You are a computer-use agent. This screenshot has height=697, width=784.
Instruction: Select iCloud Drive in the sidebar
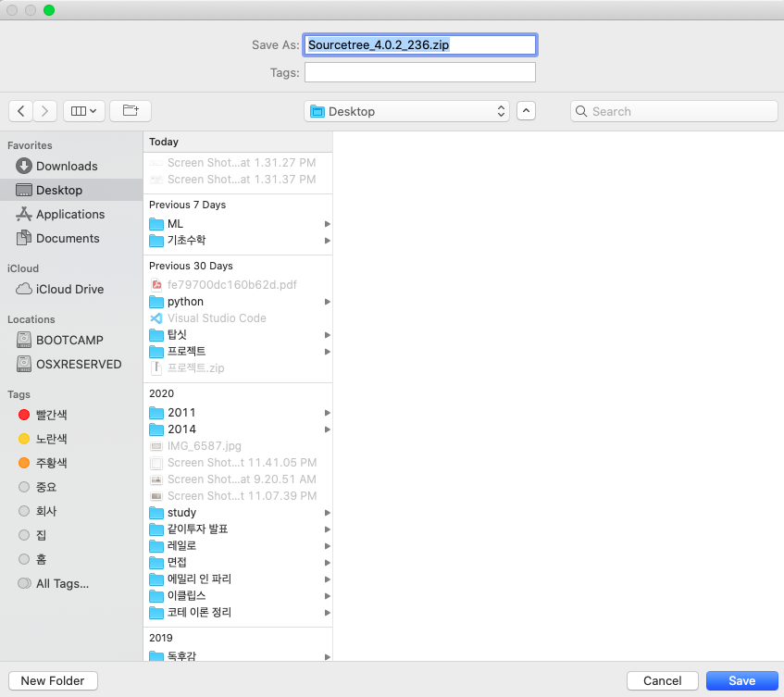[x=69, y=289]
